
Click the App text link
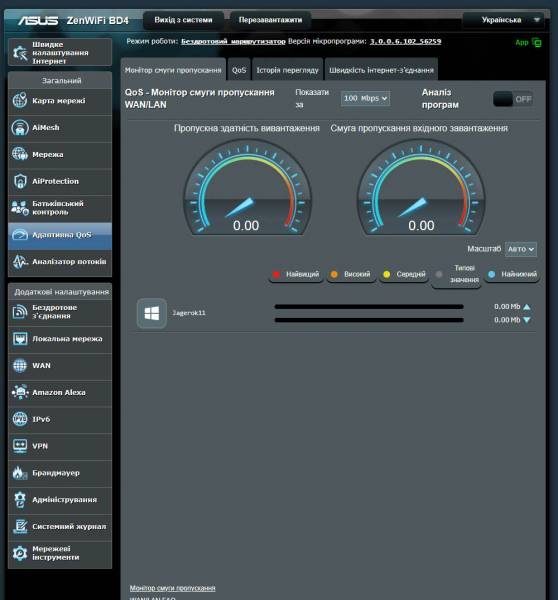(x=522, y=42)
